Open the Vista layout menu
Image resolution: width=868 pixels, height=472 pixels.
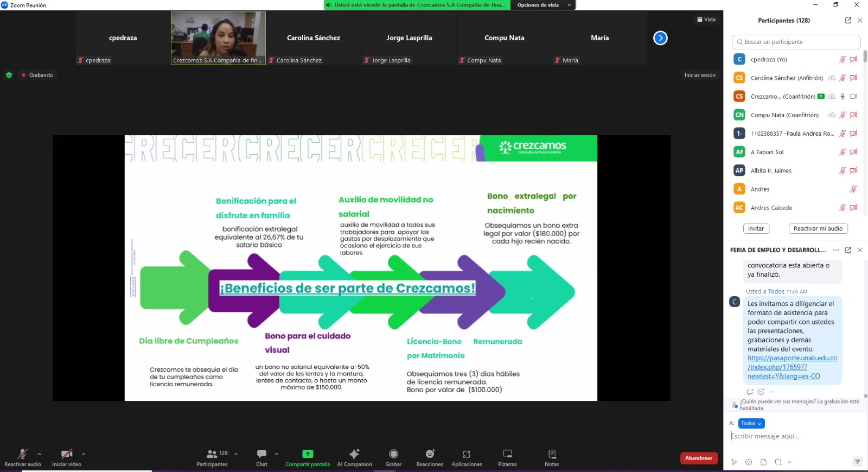point(706,20)
